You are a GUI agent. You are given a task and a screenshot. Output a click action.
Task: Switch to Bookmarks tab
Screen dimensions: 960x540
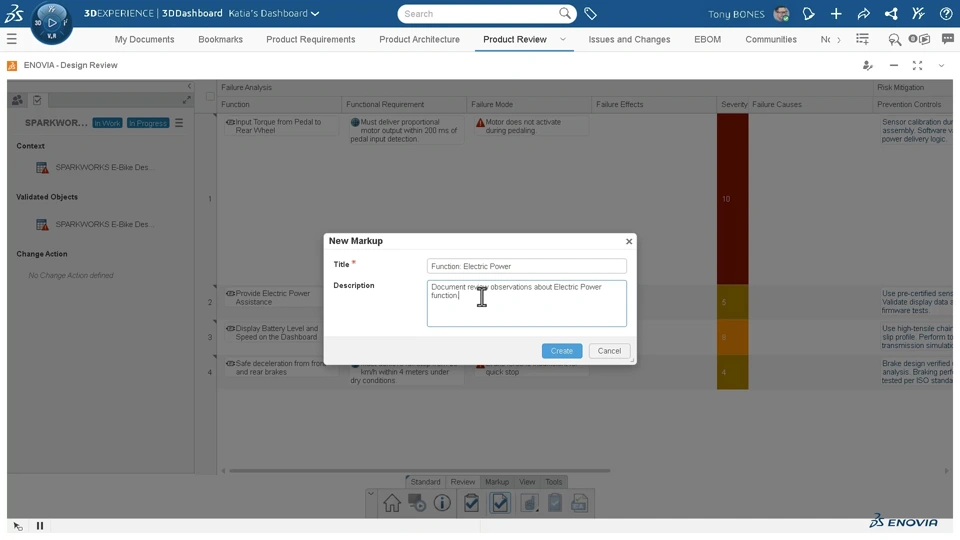click(220, 39)
